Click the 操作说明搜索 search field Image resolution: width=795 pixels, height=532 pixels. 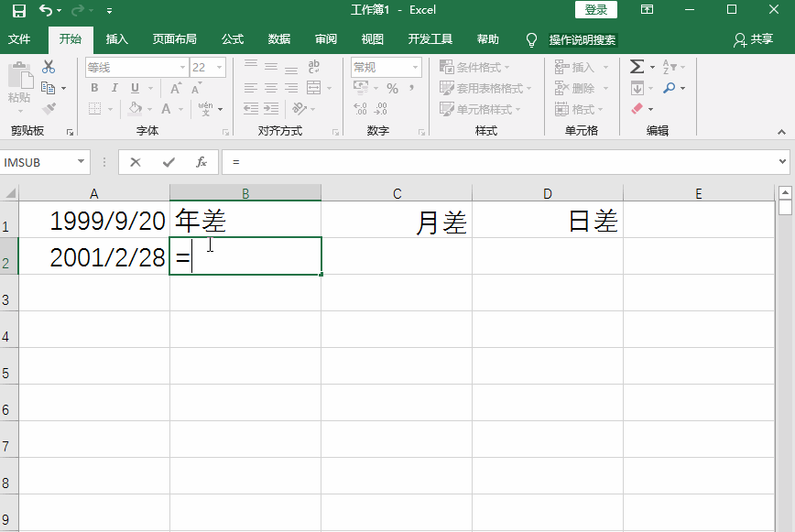click(x=581, y=40)
